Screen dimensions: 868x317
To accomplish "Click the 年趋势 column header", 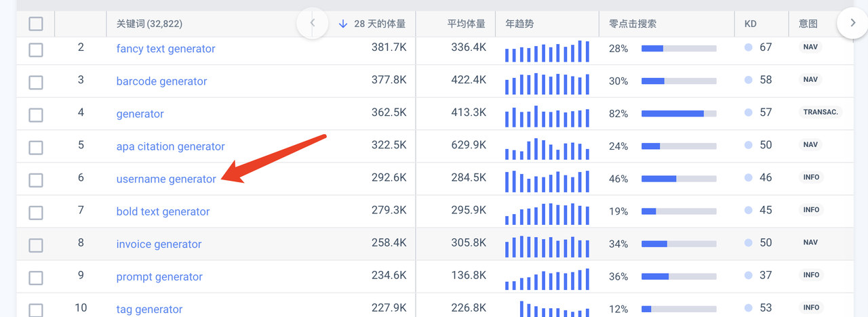I will [519, 24].
